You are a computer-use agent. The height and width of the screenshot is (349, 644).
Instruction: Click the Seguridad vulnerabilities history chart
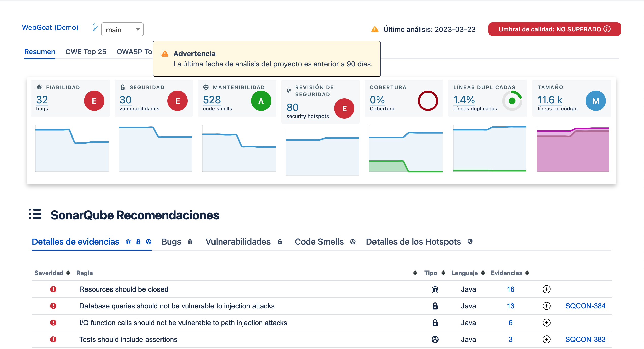pyautogui.click(x=155, y=149)
